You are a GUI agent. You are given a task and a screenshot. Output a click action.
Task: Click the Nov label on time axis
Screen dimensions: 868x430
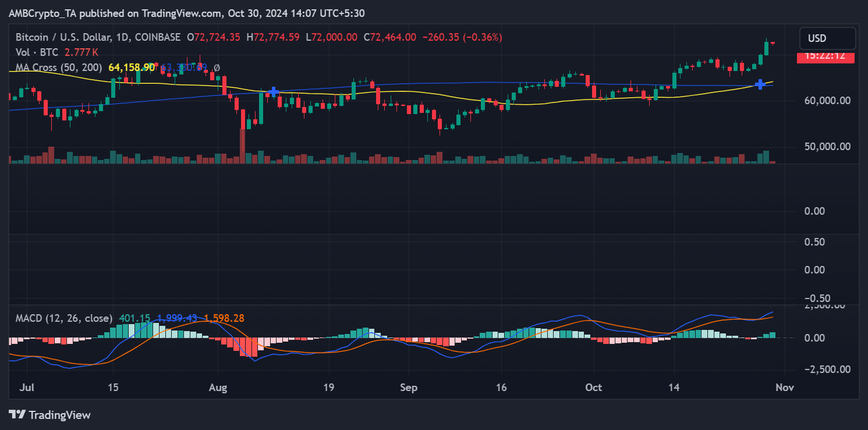[x=785, y=388]
